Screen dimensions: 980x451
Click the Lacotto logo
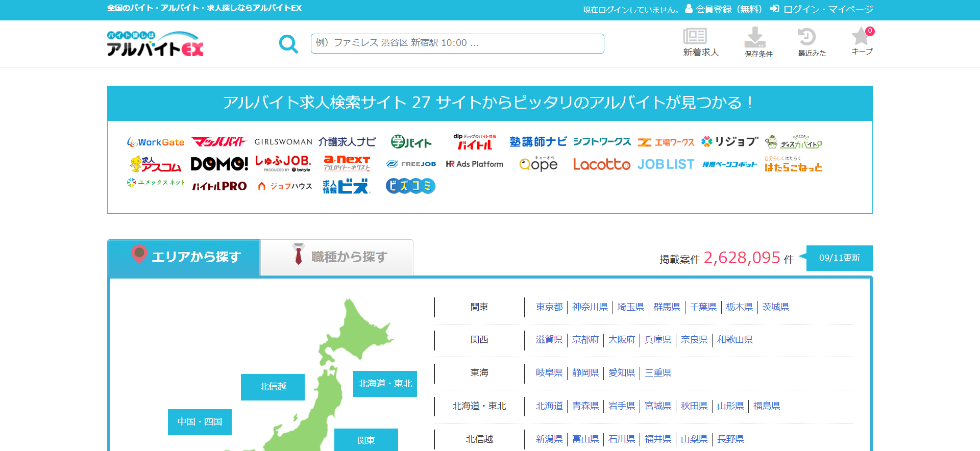[602, 164]
